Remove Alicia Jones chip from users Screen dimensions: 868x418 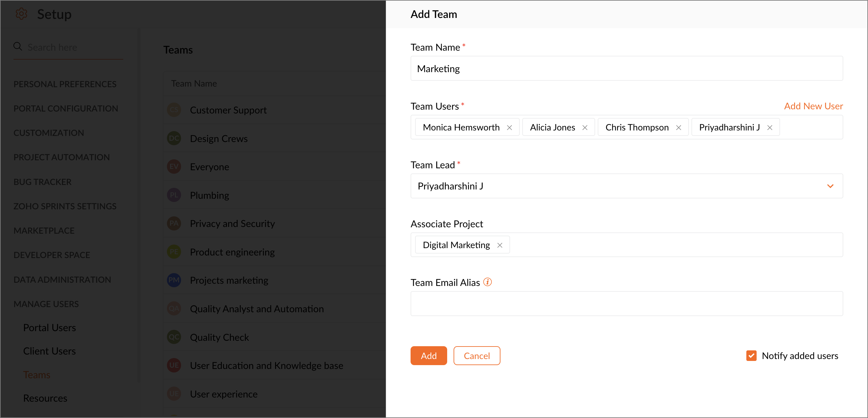(585, 128)
